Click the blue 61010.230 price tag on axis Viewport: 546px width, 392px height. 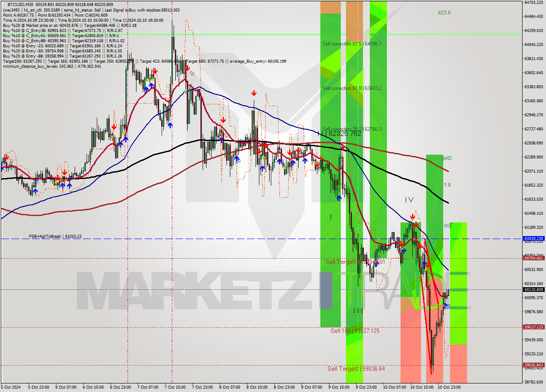pos(533,239)
